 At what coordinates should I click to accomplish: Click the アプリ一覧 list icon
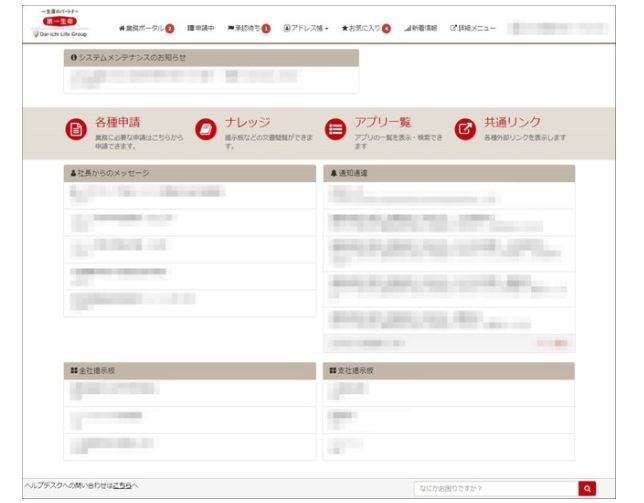pos(336,129)
